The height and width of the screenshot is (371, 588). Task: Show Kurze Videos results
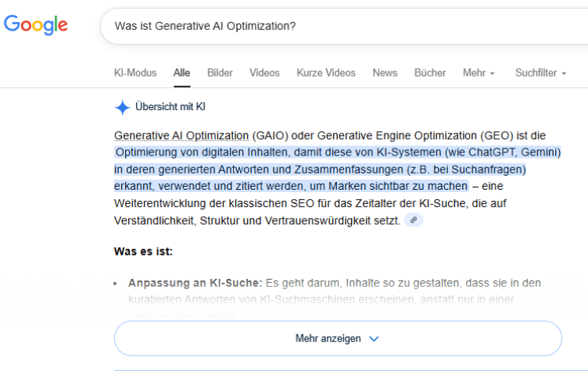pos(325,73)
